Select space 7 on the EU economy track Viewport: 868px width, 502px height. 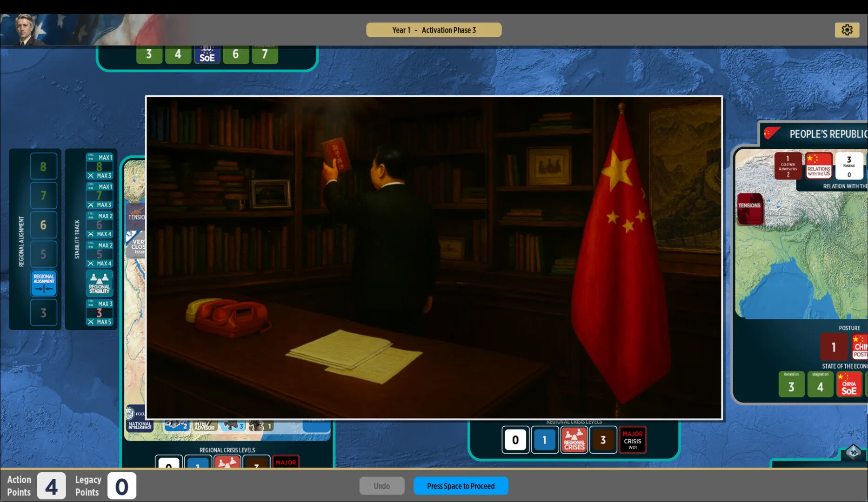pyautogui.click(x=265, y=54)
